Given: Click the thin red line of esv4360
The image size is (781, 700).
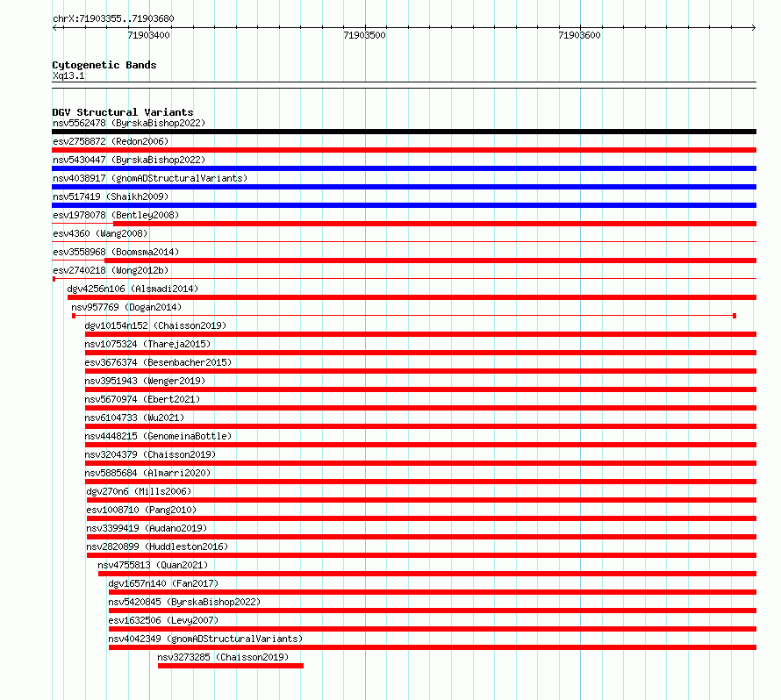Looking at the screenshot, I should click(404, 242).
